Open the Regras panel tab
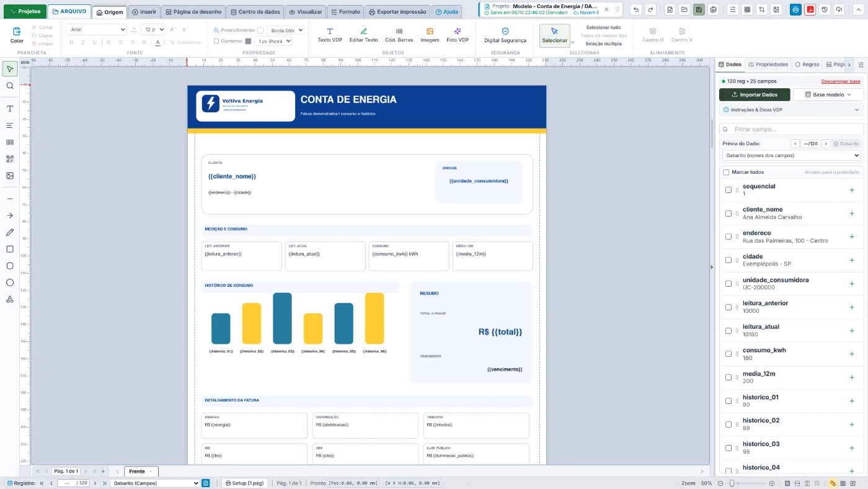Viewport: 868px width, 489px height. coord(807,65)
